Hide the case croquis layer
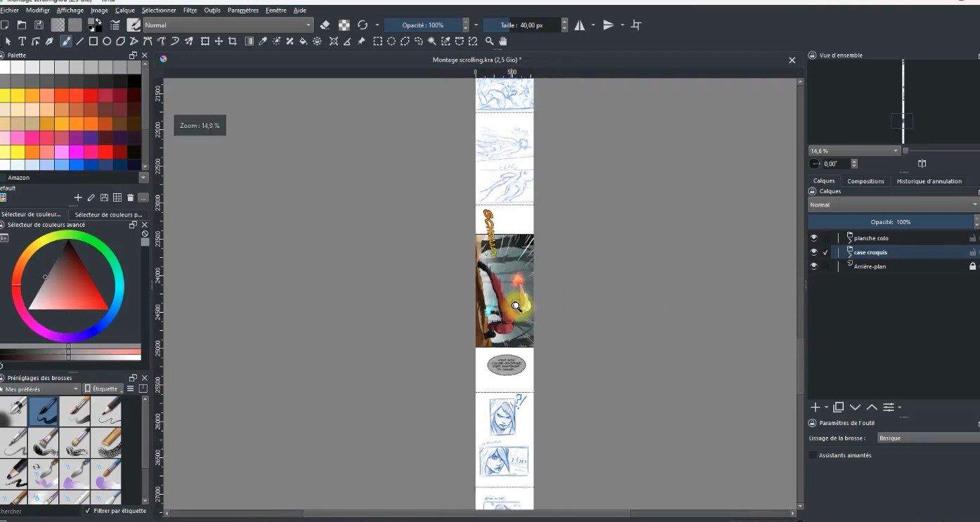980x522 pixels. point(814,252)
